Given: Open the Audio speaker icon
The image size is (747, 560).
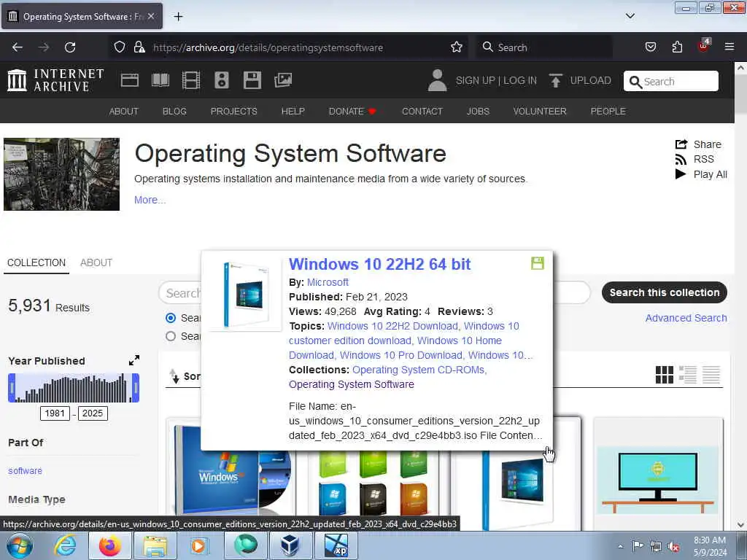Looking at the screenshot, I should (x=222, y=80).
